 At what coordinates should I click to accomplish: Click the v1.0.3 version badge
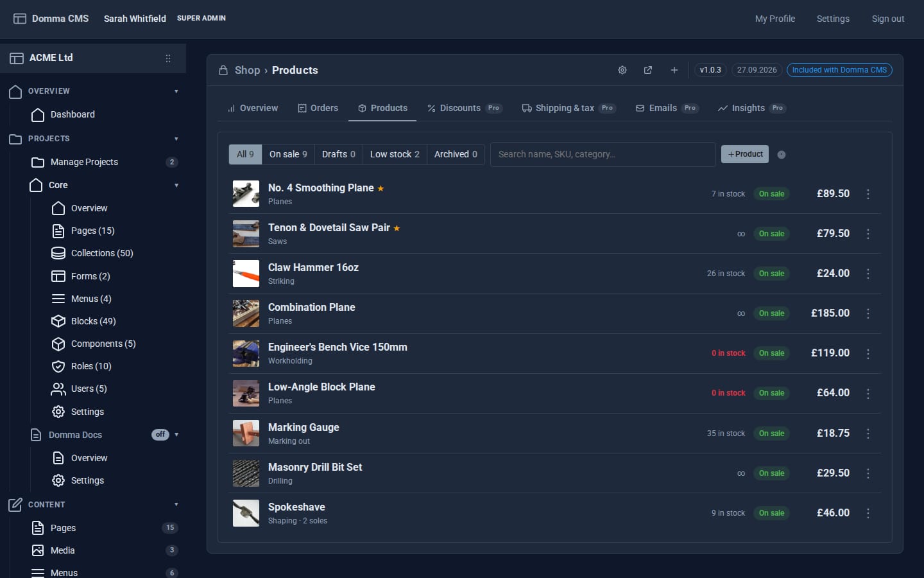[x=710, y=70]
